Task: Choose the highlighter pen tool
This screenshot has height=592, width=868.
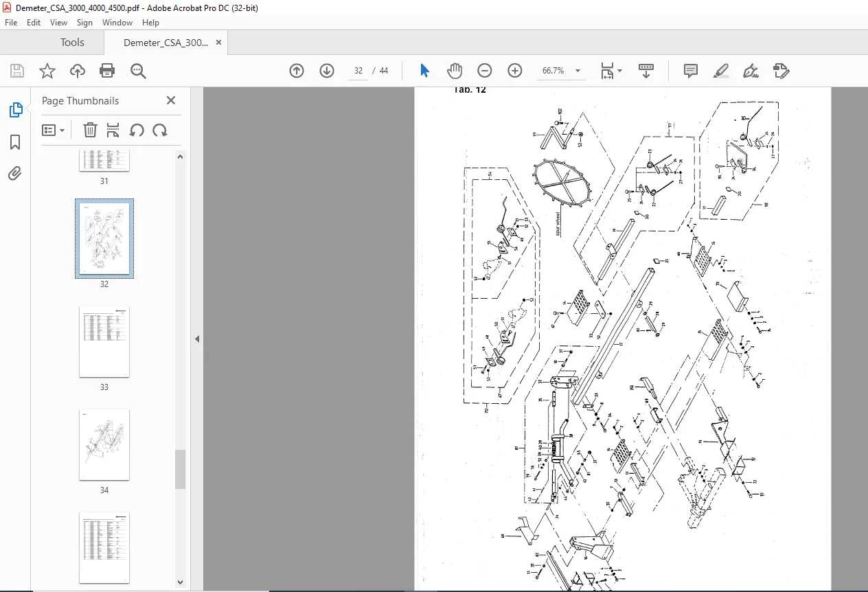Action: click(x=721, y=71)
